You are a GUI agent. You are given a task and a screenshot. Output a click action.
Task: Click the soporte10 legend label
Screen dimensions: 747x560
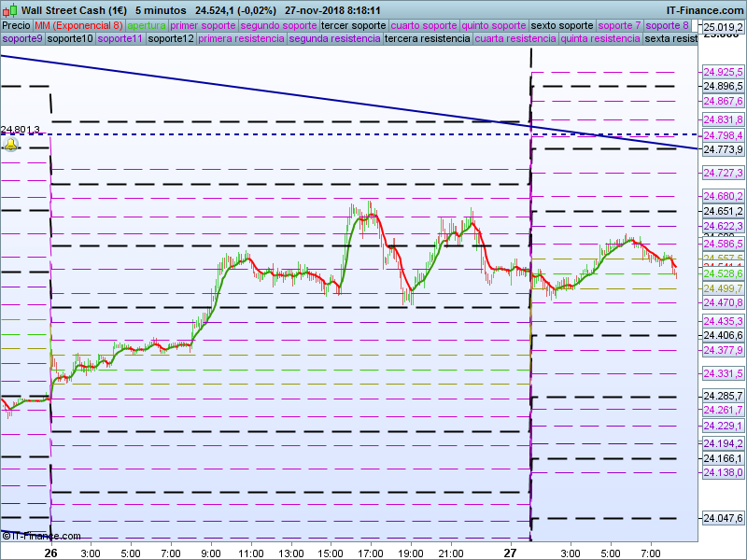click(x=70, y=39)
